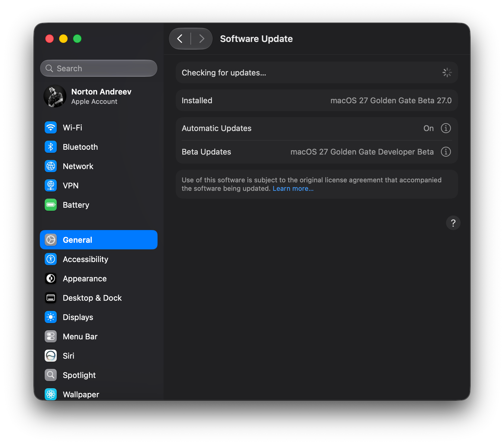Click the Search input field

(99, 69)
